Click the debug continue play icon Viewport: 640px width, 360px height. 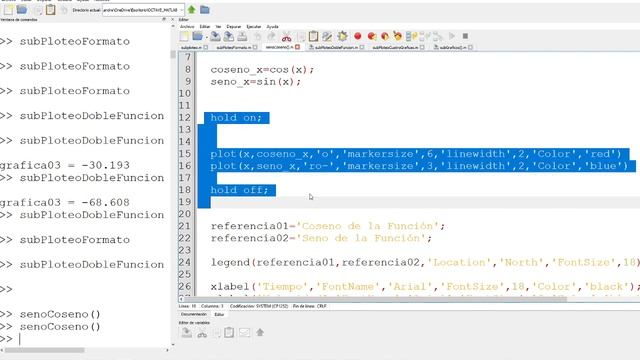[452, 36]
